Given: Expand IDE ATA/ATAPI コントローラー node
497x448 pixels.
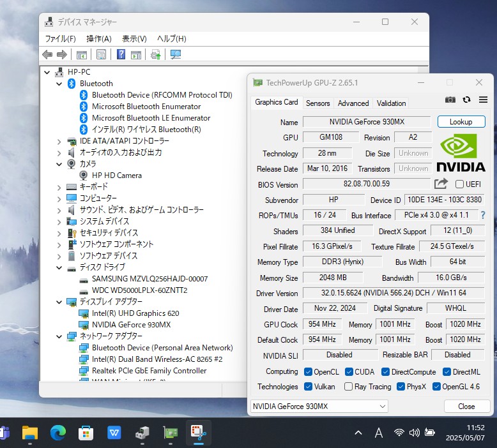Looking at the screenshot, I should pos(59,142).
